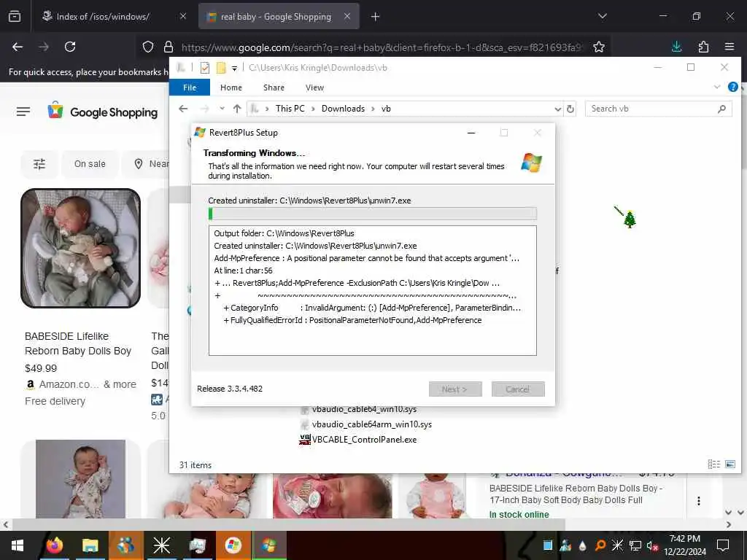Select the file VBCABLE_ControlPanel.exe
Screen dimensions: 747x560
pyautogui.click(x=358, y=440)
